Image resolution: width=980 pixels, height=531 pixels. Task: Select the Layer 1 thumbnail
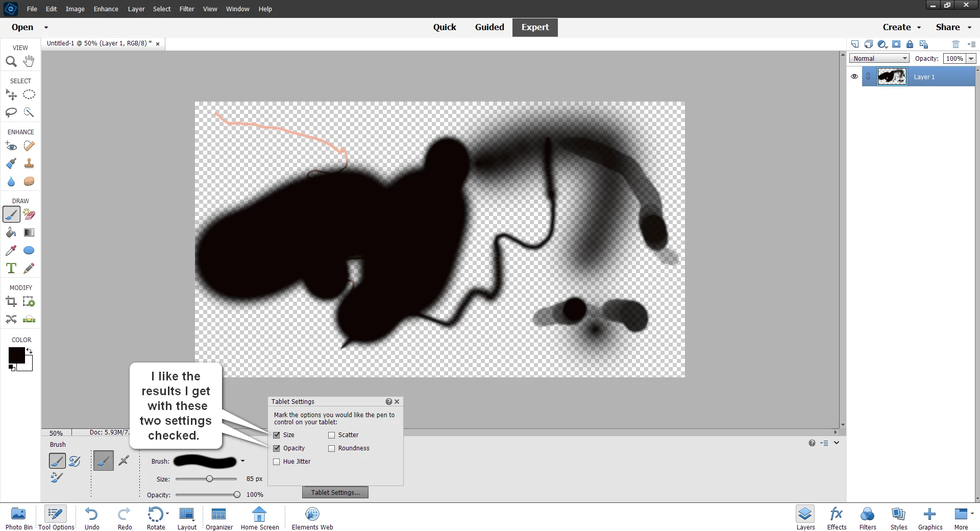[x=892, y=77]
